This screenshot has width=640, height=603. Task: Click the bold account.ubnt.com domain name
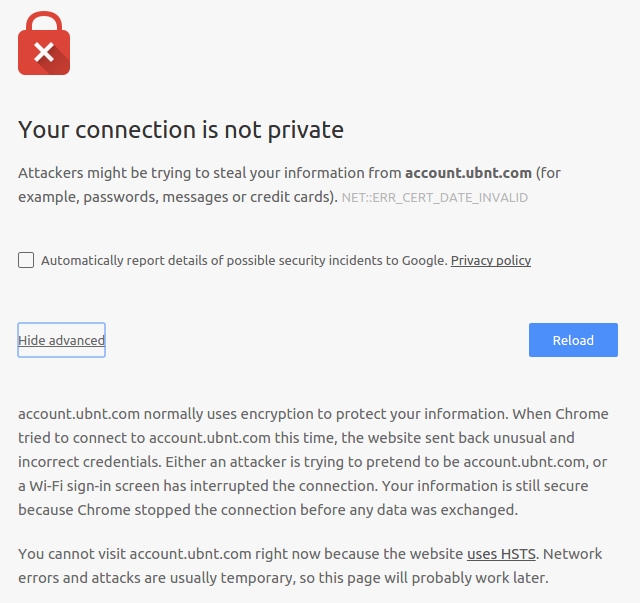pyautogui.click(x=468, y=173)
